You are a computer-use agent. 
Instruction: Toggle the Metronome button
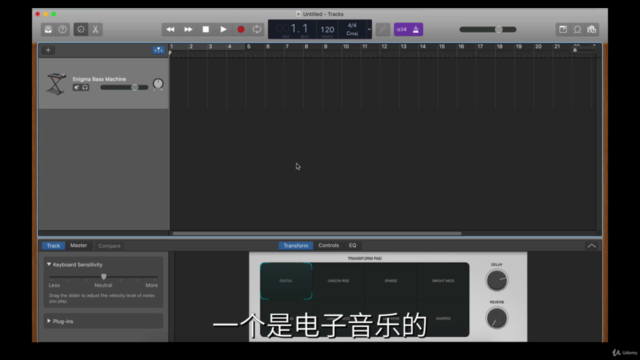416,29
